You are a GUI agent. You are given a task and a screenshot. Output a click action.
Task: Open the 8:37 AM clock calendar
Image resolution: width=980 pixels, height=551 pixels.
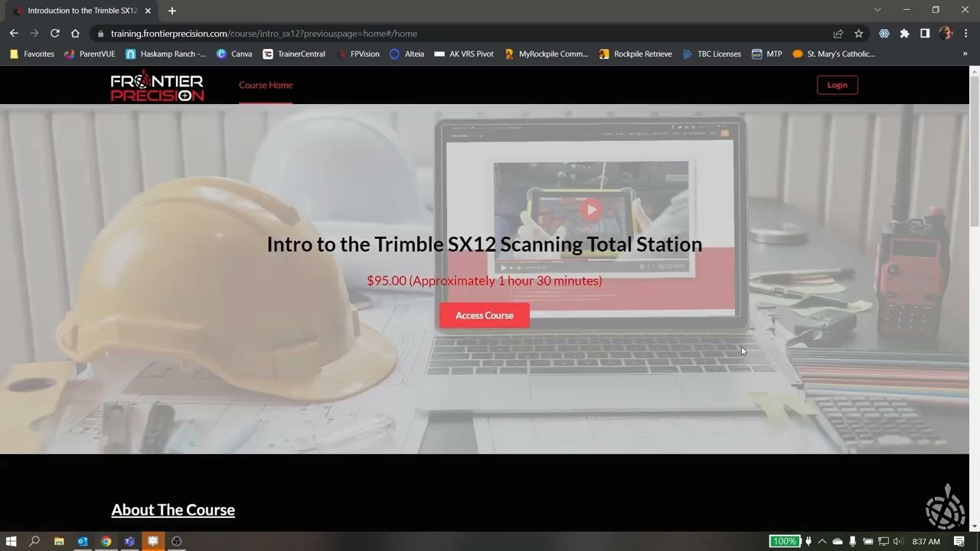pos(926,541)
